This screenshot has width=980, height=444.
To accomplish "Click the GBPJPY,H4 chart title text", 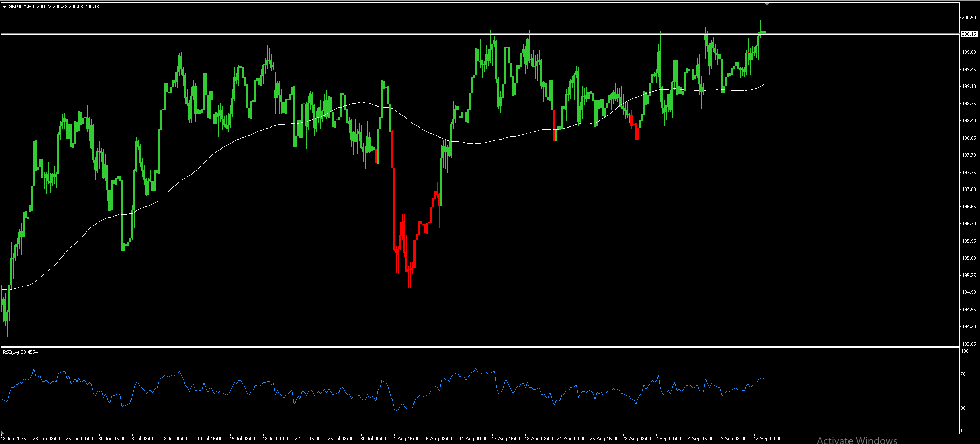I will (21, 7).
